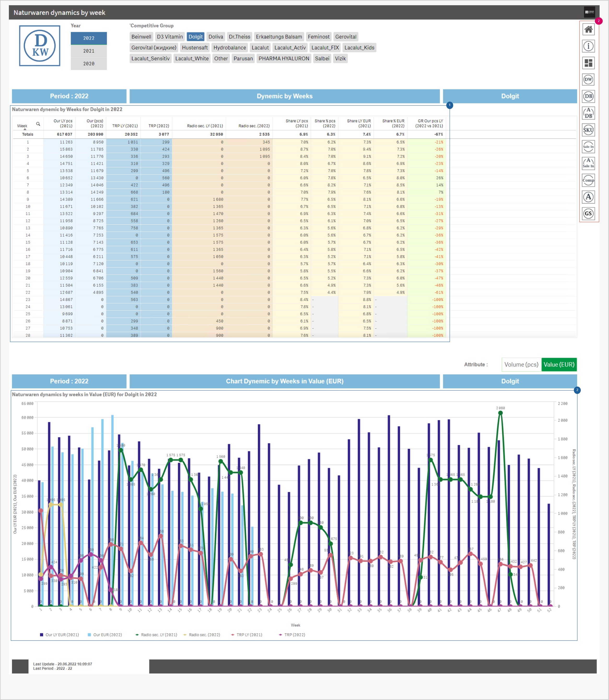Open the info (i) sidebar icon

pos(588,46)
